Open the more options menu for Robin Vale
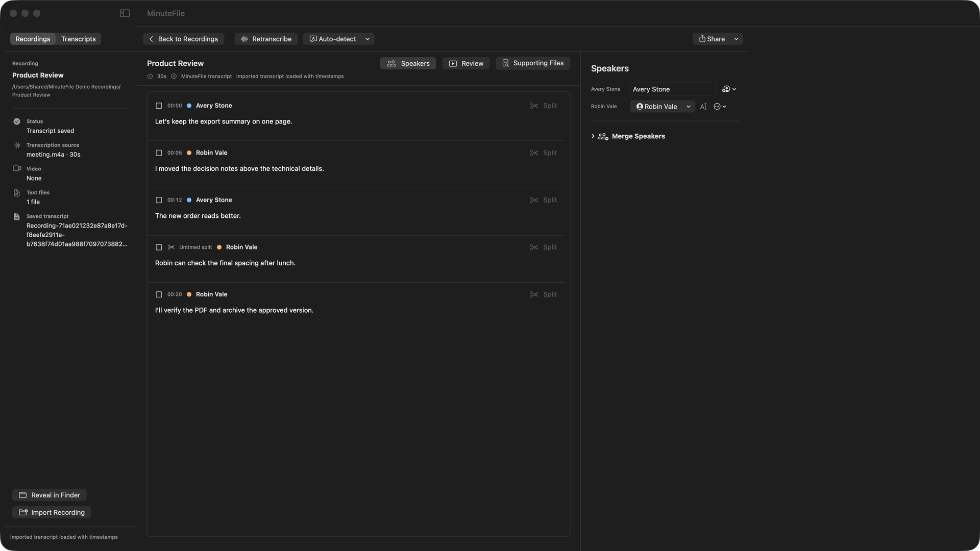 tap(720, 107)
